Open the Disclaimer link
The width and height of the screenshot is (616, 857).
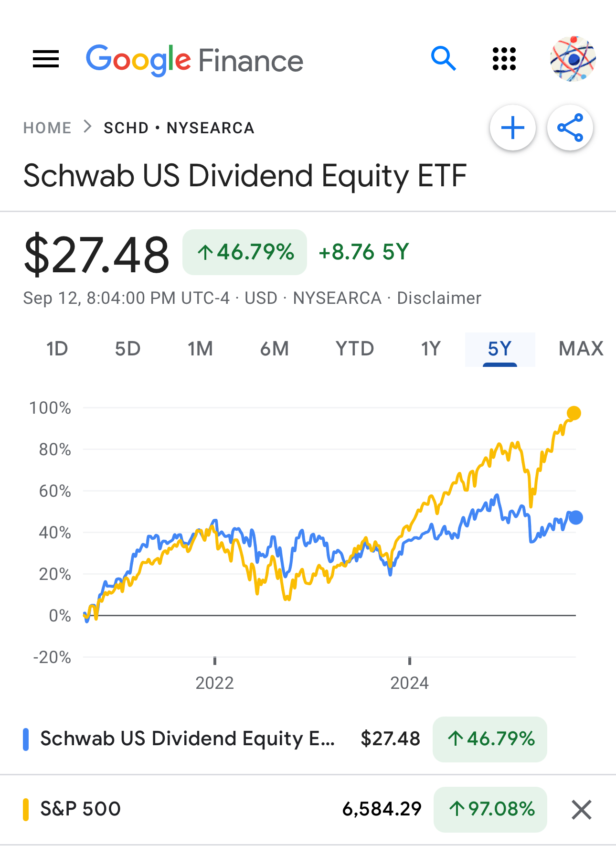click(439, 298)
